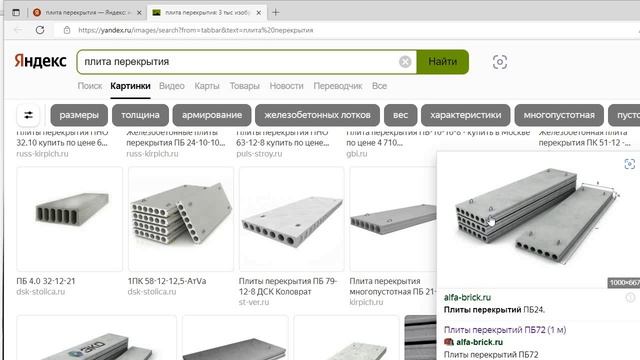The width and height of the screenshot is (640, 360).
Task: Go back with the browser back arrow
Action: pyautogui.click(x=18, y=30)
